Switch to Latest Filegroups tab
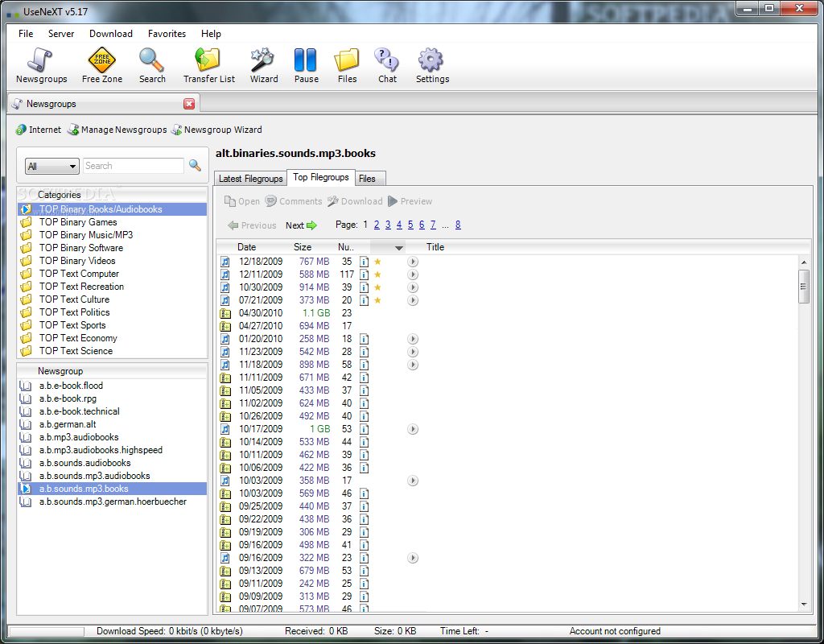The width and height of the screenshot is (824, 644). pyautogui.click(x=250, y=178)
